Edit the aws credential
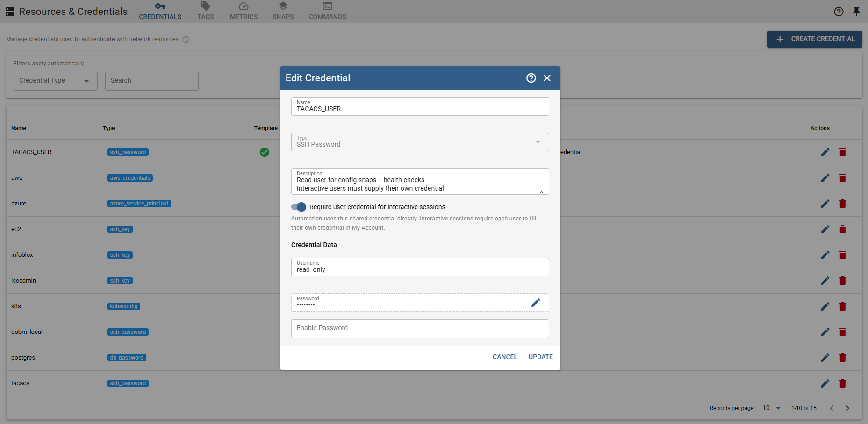Image resolution: width=868 pixels, height=424 pixels. 825,178
